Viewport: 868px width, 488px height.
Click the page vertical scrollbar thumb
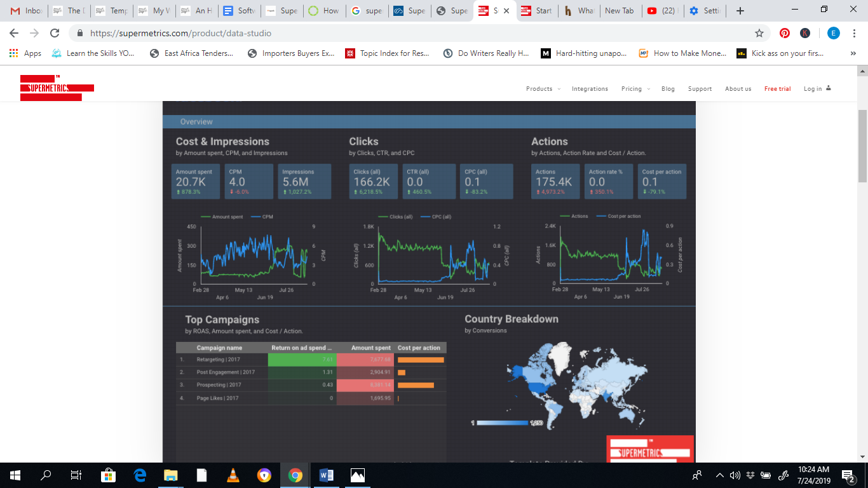(x=862, y=146)
